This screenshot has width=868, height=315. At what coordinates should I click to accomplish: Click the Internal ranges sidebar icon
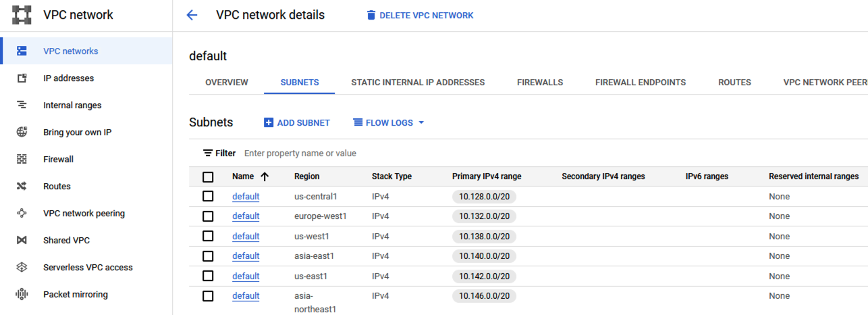[x=22, y=105]
